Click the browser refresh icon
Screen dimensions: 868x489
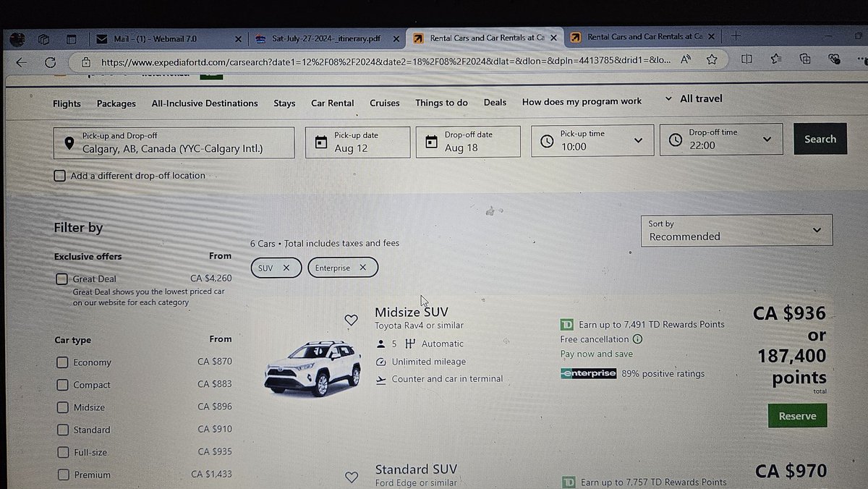coord(49,62)
